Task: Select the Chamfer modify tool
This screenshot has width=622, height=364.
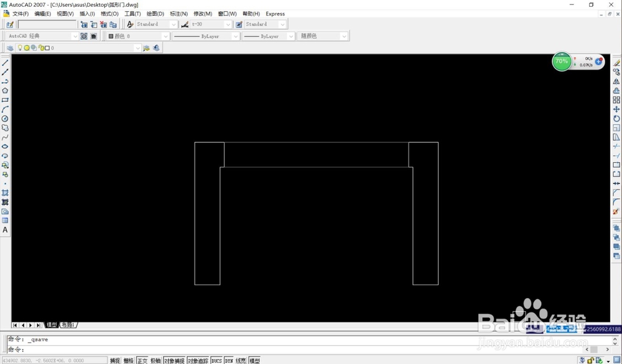Action: [616, 193]
